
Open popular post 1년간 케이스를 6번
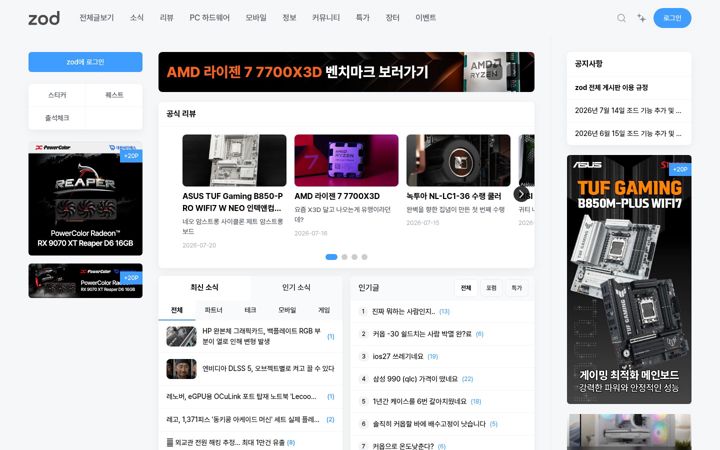[x=420, y=401]
